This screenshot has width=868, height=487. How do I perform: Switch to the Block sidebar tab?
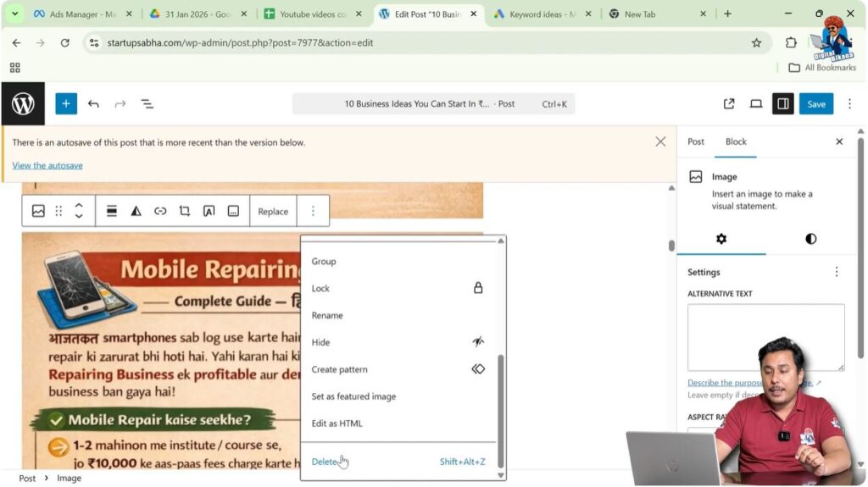(736, 141)
